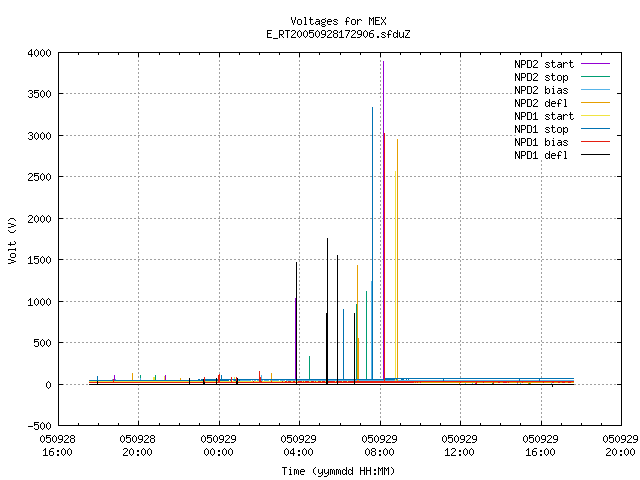The image size is (640, 480).
Task: Click the '050929 08:00' x-axis tick label
Action: 380,446
